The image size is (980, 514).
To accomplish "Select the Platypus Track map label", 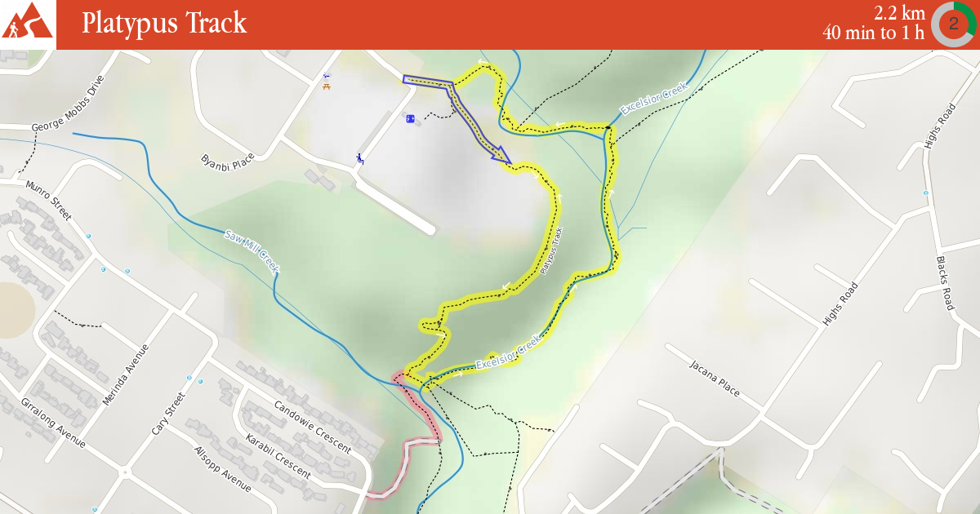I will [552, 250].
